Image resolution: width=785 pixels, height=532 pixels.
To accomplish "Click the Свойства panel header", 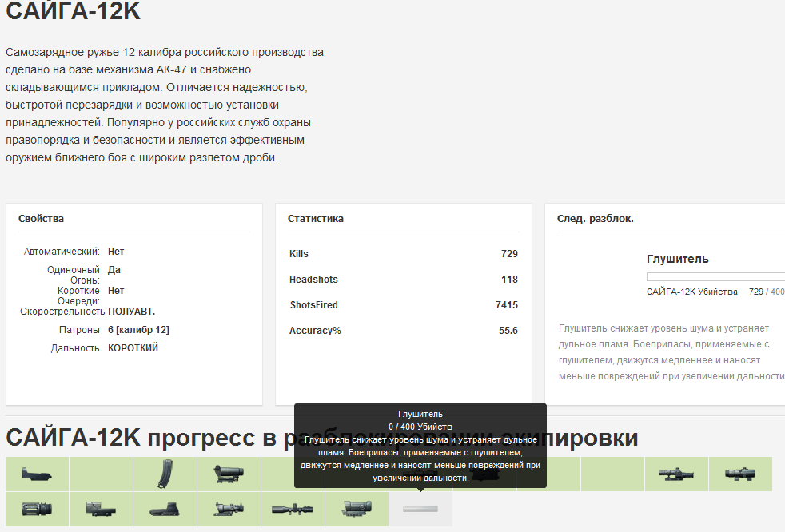I will tap(41, 219).
